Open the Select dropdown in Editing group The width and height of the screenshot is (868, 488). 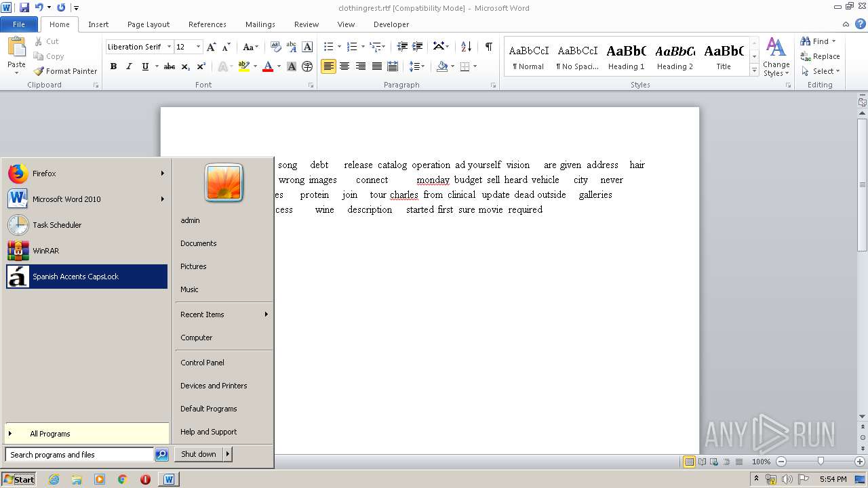coord(821,71)
